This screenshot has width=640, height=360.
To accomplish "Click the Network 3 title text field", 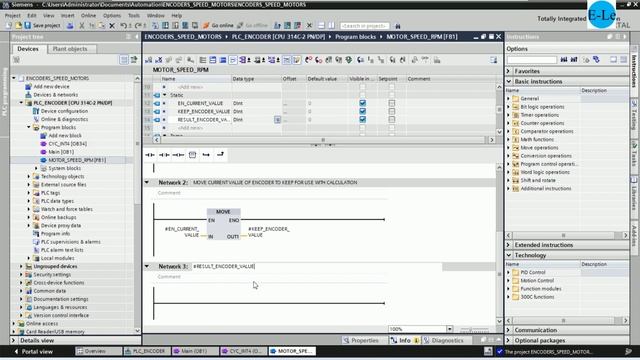I will tap(317, 267).
